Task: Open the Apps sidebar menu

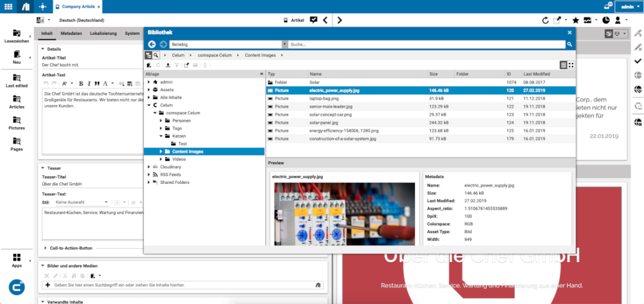Action: [17, 260]
